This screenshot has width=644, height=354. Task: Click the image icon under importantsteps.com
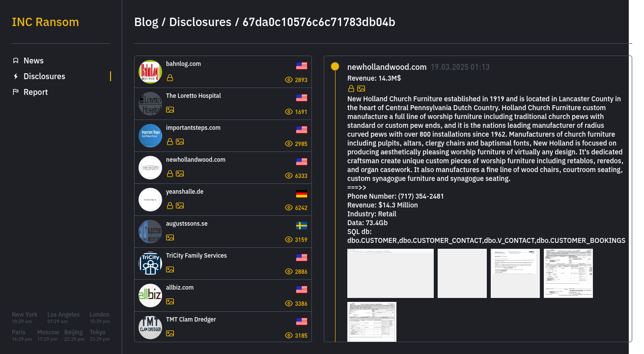click(180, 142)
